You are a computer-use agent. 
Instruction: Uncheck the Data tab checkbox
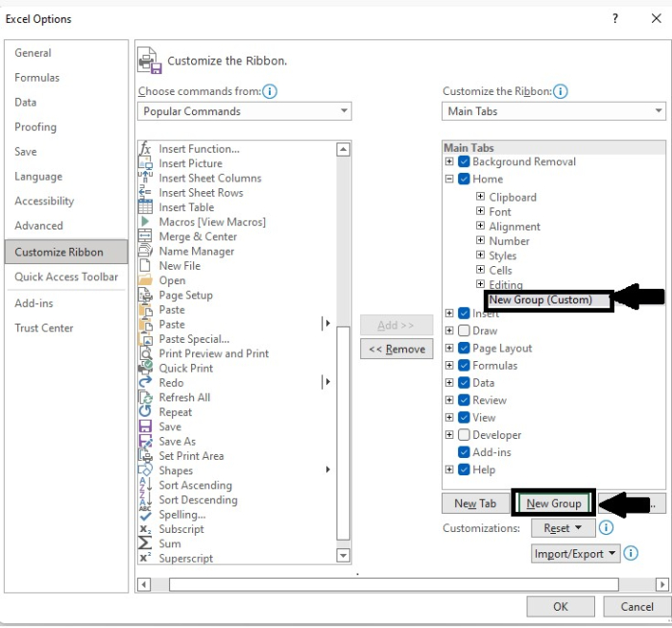pos(464,382)
